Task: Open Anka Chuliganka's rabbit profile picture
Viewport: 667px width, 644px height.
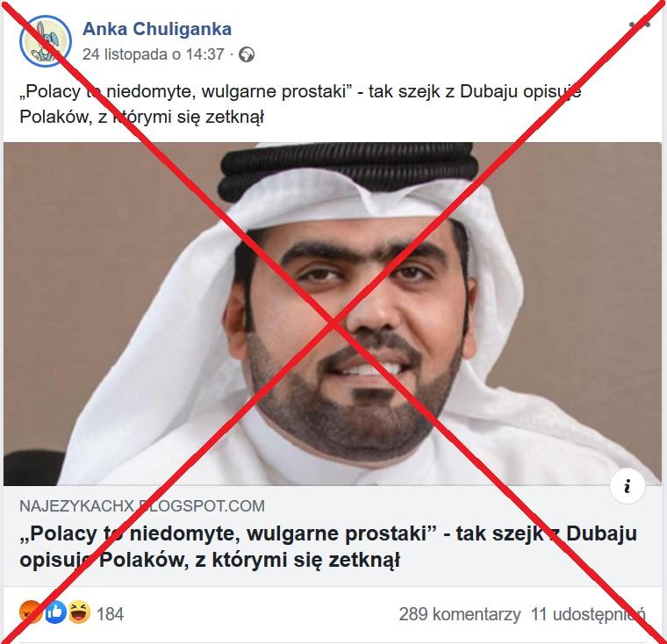Action: (46, 41)
